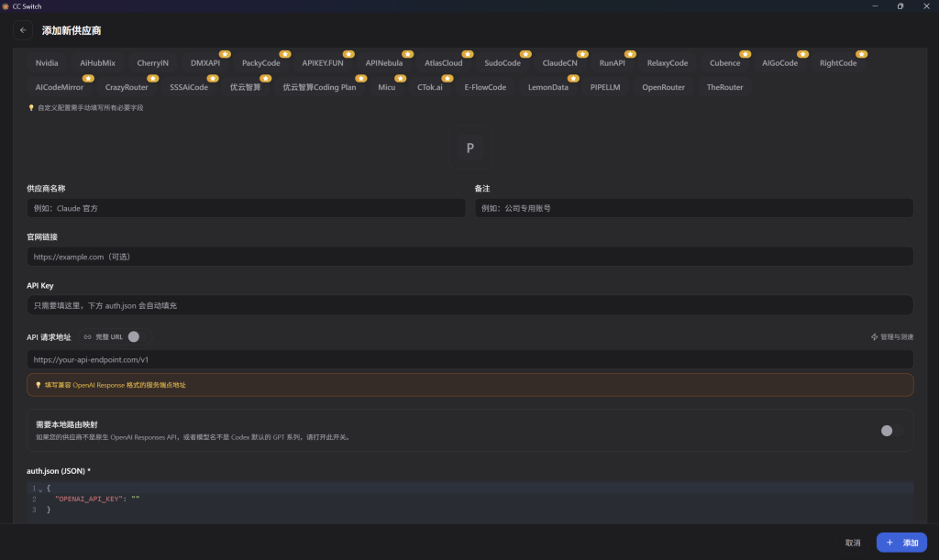Select the RunAPI preset
This screenshot has width=939, height=560.
pos(612,63)
